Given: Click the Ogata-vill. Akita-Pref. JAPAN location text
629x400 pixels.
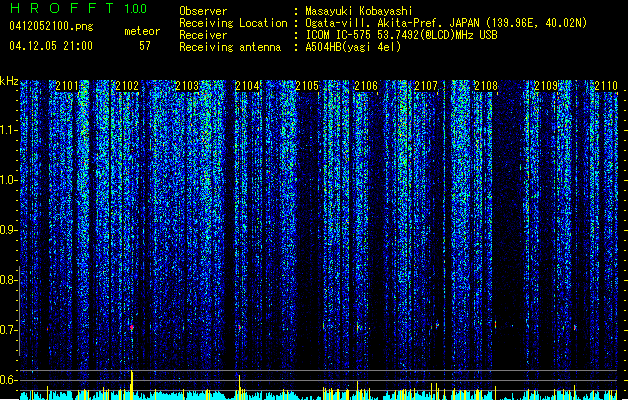Looking at the screenshot, I should pos(446,23).
